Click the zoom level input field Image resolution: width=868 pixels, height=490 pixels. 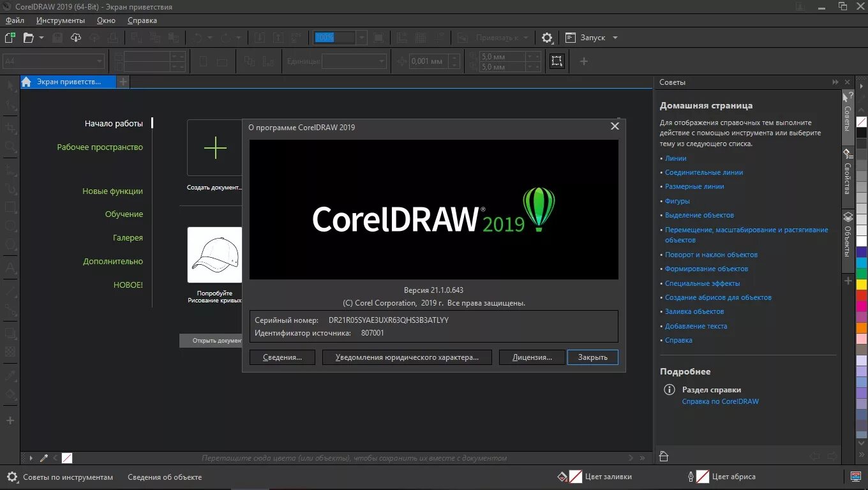334,38
